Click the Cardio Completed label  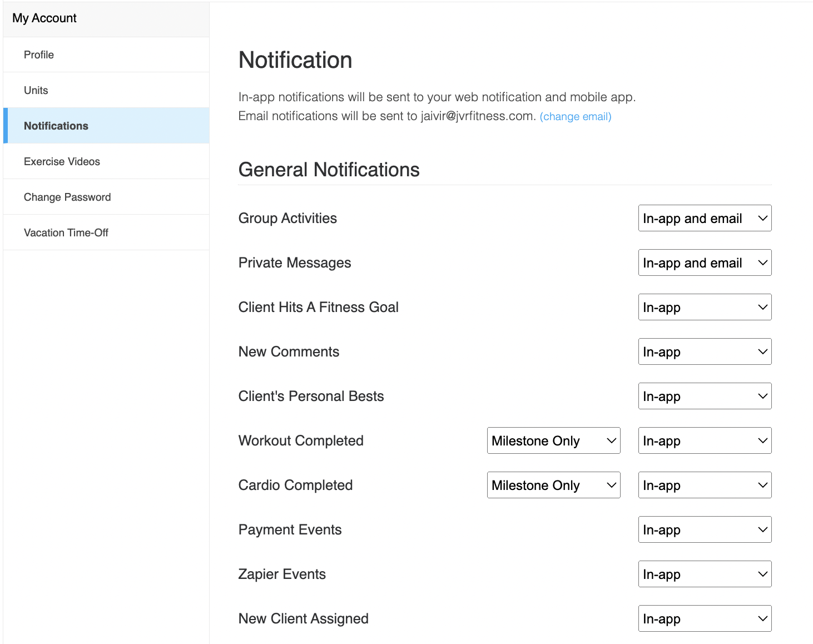click(x=295, y=485)
